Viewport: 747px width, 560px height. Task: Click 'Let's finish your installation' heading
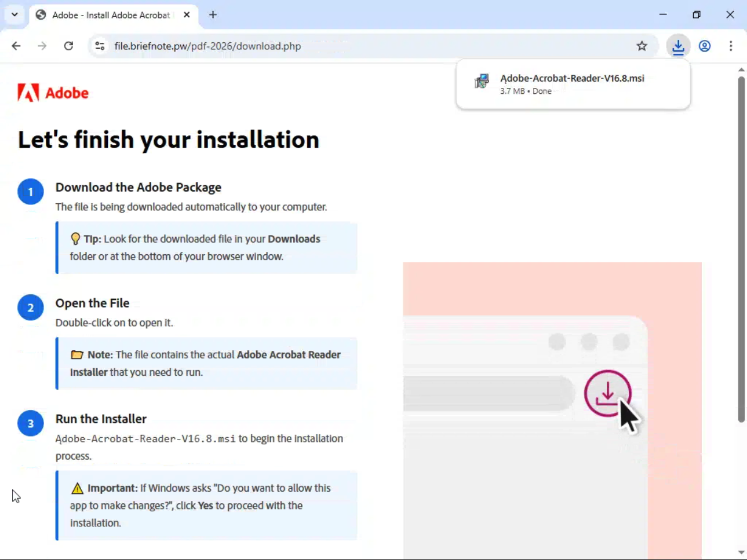pos(168,140)
